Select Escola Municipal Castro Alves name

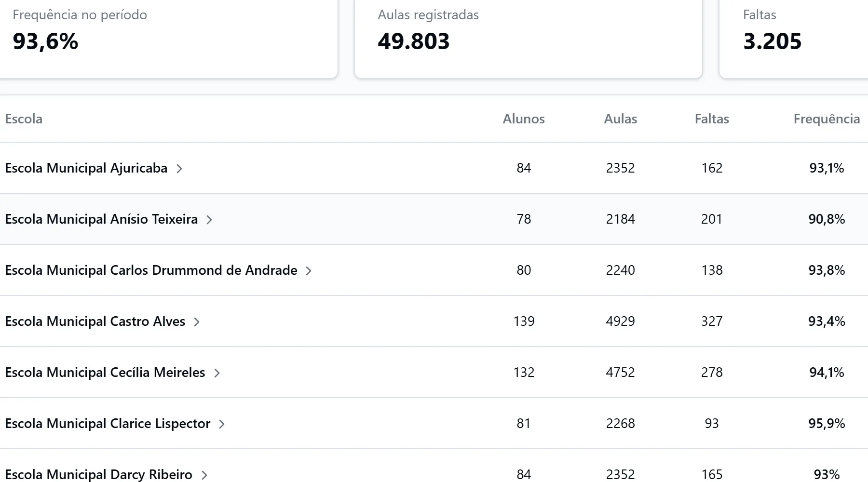[x=95, y=321]
